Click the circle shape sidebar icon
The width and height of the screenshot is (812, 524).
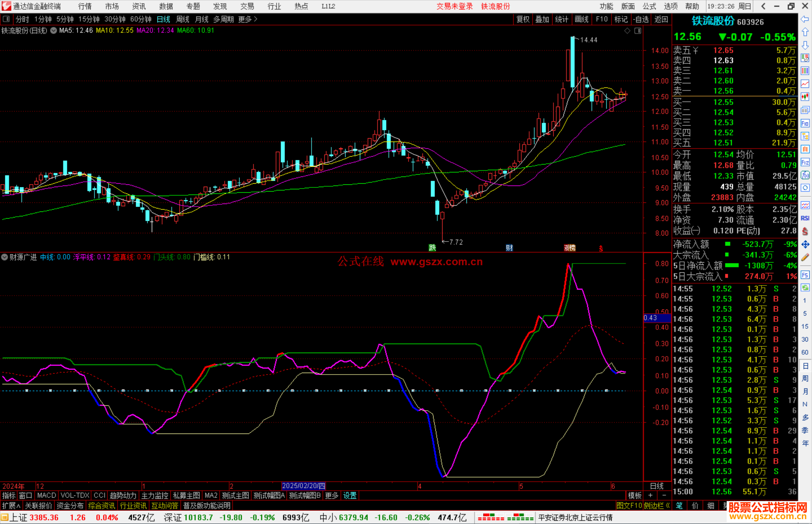pyautogui.click(x=805, y=188)
